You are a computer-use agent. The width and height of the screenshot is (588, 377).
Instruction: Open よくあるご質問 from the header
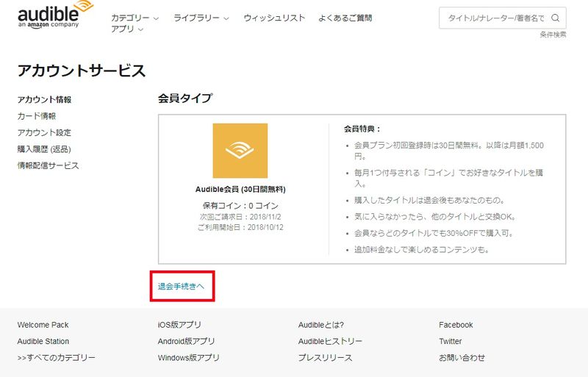[x=345, y=18]
